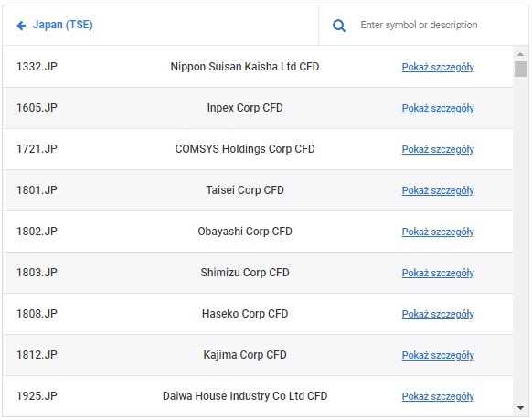
Task: Click Pokaż szczegóły for Daiwa House Industry
Action: pyautogui.click(x=438, y=396)
